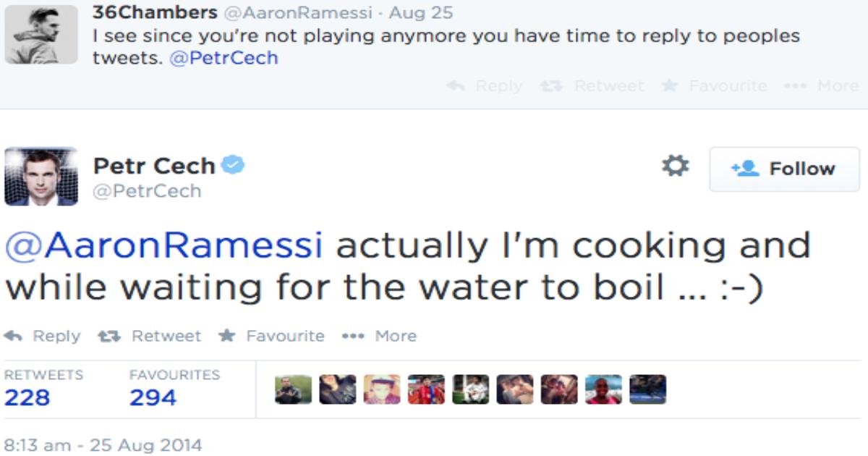868x456 pixels.
Task: Open the 8:13 am - 25 Aug 2014 timestamp
Action: [x=103, y=444]
